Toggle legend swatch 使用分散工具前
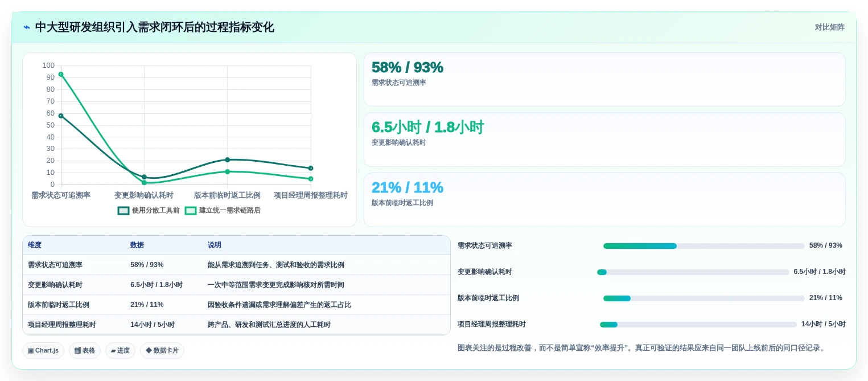Image resolution: width=868 pixels, height=381 pixels. click(124, 211)
